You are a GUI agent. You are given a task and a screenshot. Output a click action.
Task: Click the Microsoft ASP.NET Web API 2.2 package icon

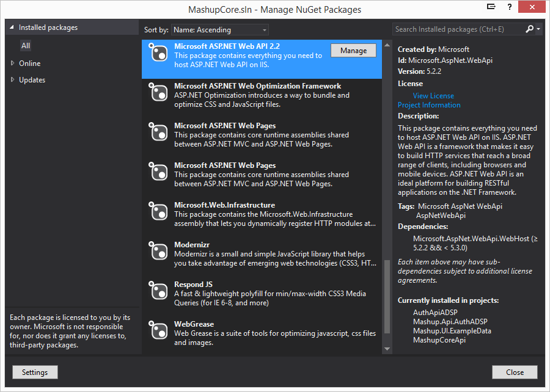tap(158, 52)
